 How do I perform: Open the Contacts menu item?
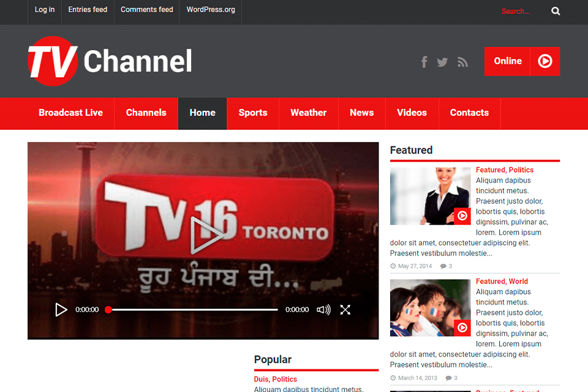pyautogui.click(x=469, y=113)
